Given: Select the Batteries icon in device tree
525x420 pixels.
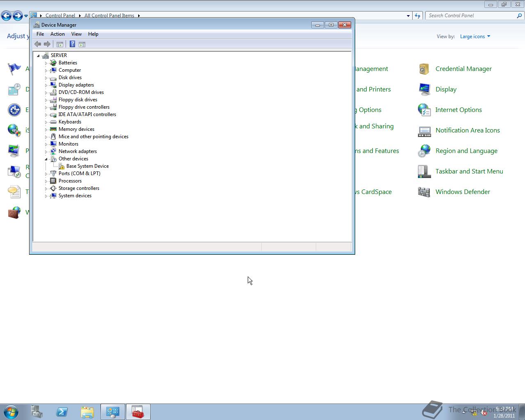Looking at the screenshot, I should (53, 63).
